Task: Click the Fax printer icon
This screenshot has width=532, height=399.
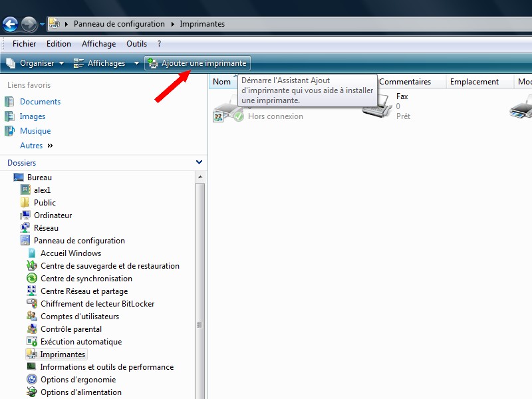Action: click(377, 106)
